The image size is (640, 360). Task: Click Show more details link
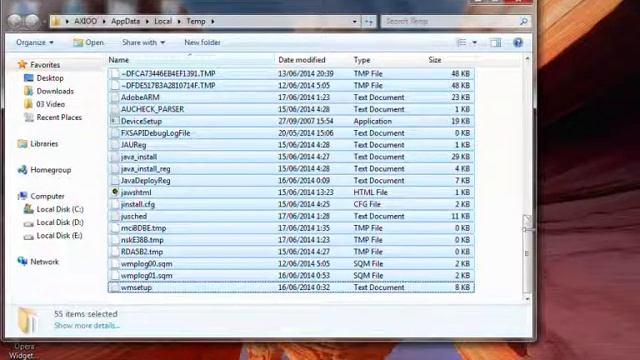point(87,325)
